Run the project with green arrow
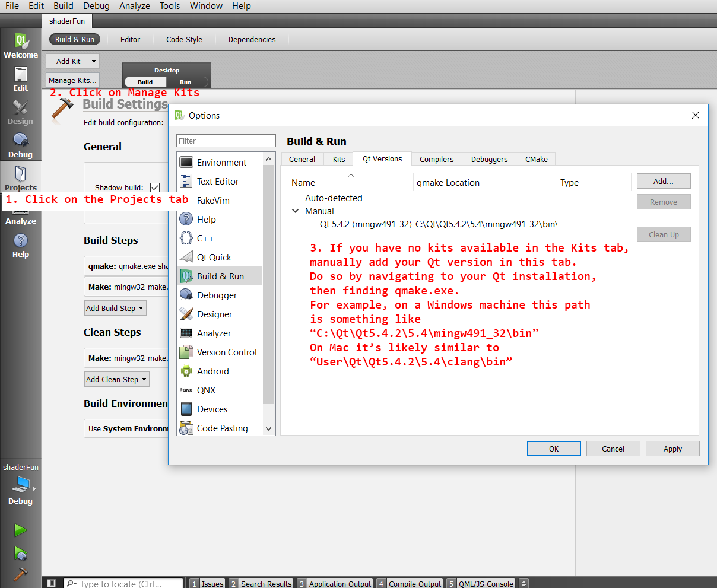The width and height of the screenshot is (717, 588). [21, 530]
